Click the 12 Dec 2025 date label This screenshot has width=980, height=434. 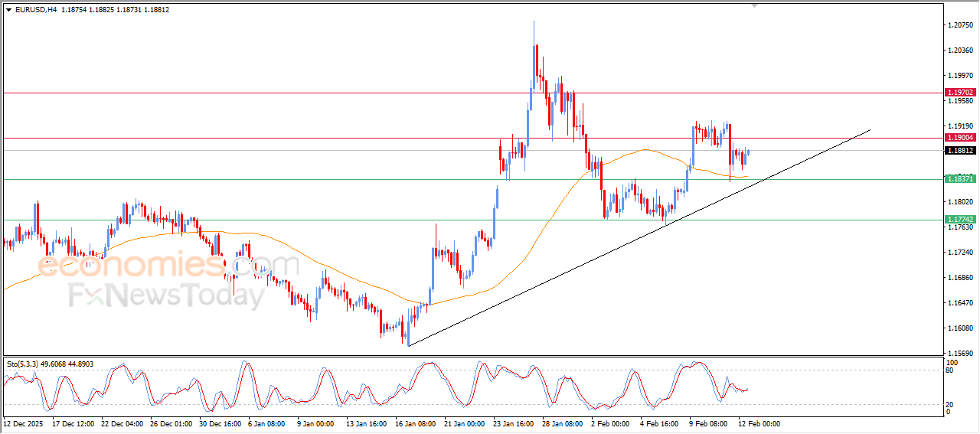[24, 423]
